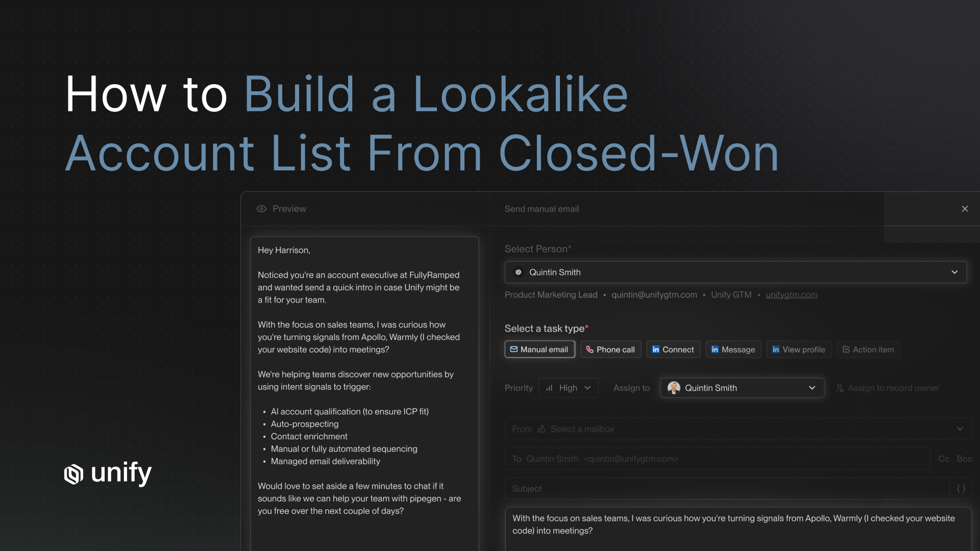Viewport: 980px width, 551px height.
Task: Click the "Hey Harrison," greeting in the preview
Action: tap(284, 250)
